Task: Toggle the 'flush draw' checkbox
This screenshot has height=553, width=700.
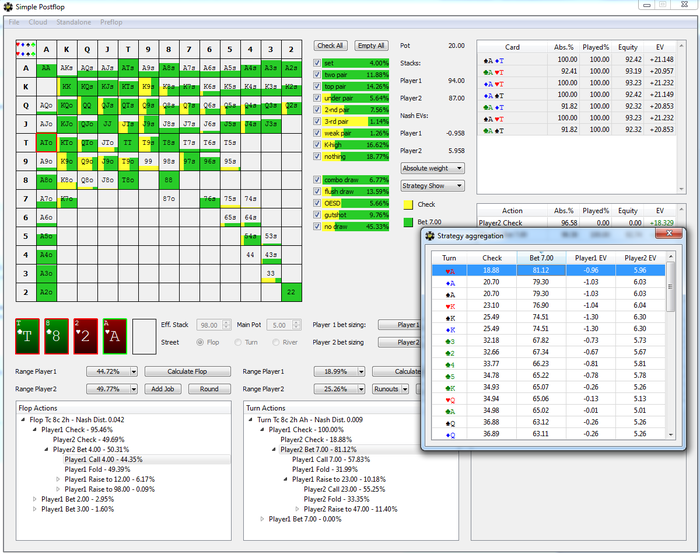Action: 318,192
